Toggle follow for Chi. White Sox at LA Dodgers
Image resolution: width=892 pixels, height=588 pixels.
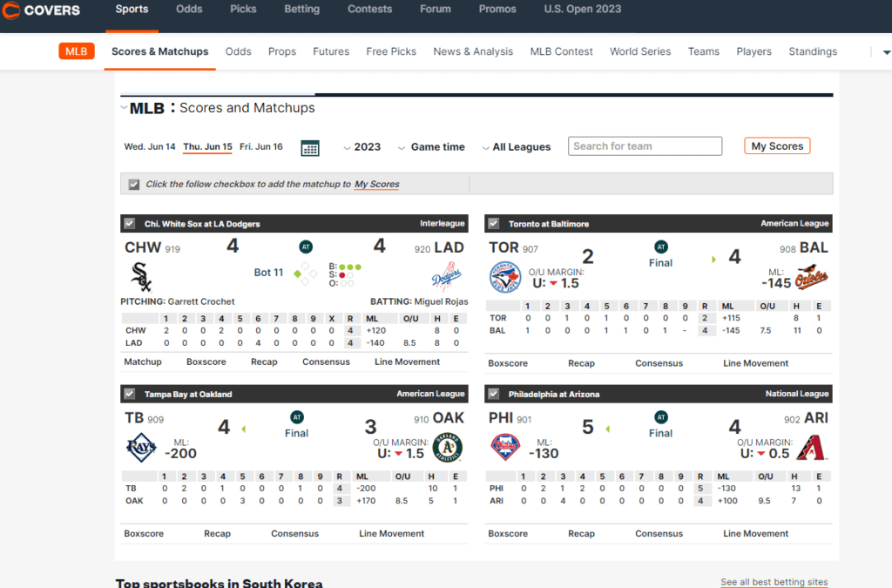point(130,224)
